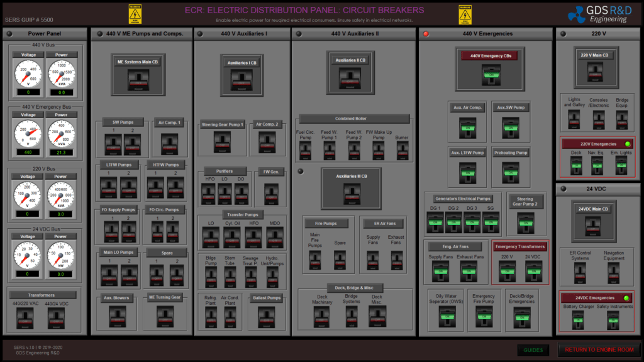Viewport: 644px width, 362px height.
Task: Flip the Auxiliaries II CB breaker
Action: click(x=350, y=77)
